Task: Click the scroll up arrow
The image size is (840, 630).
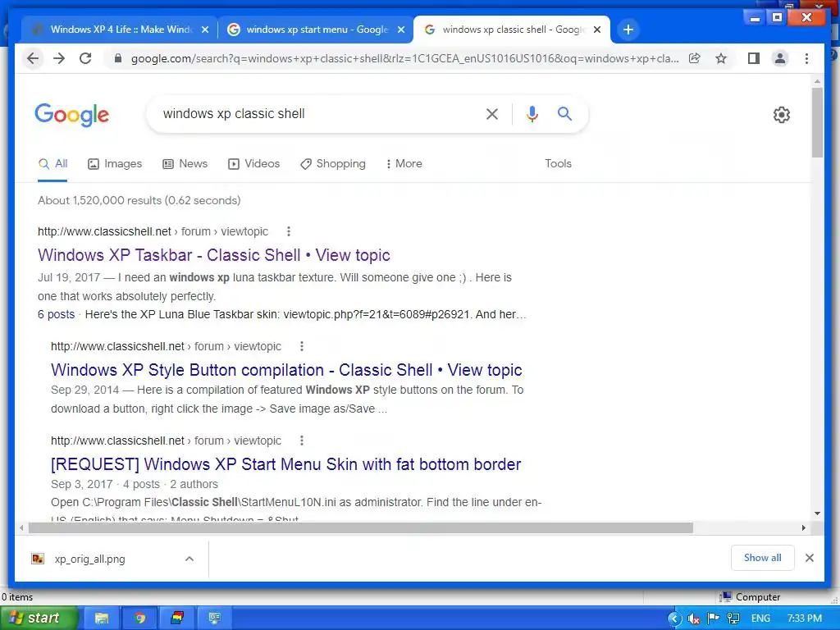Action: 817,81
